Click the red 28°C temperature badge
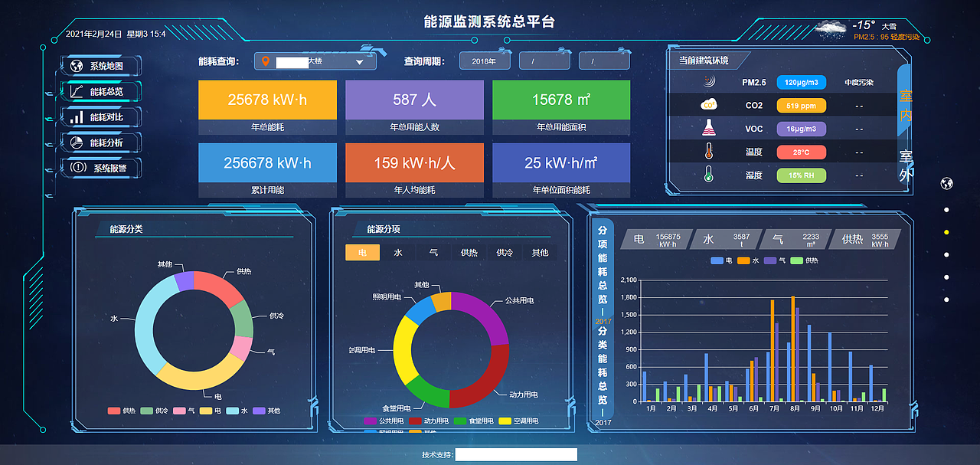980x465 pixels. click(x=802, y=152)
